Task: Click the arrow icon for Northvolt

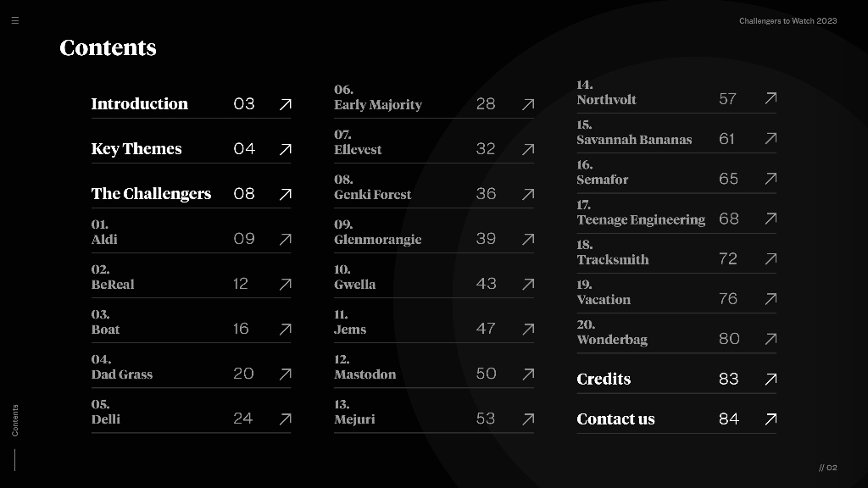Action: click(771, 99)
